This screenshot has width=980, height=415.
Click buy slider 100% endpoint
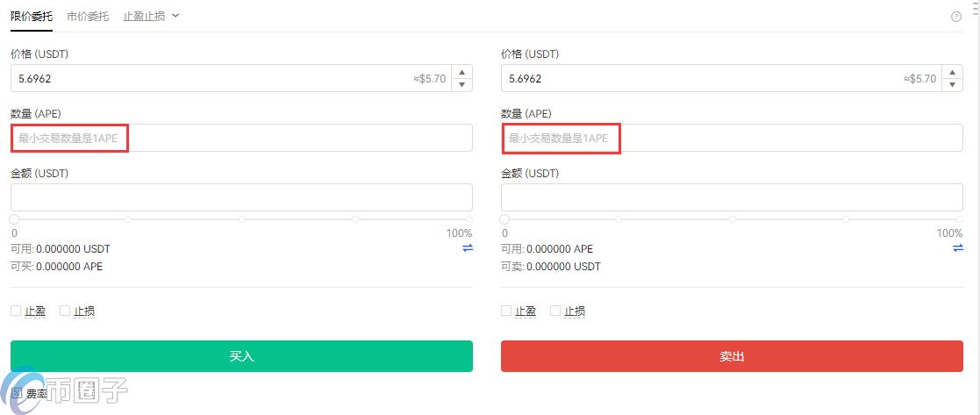(x=469, y=219)
